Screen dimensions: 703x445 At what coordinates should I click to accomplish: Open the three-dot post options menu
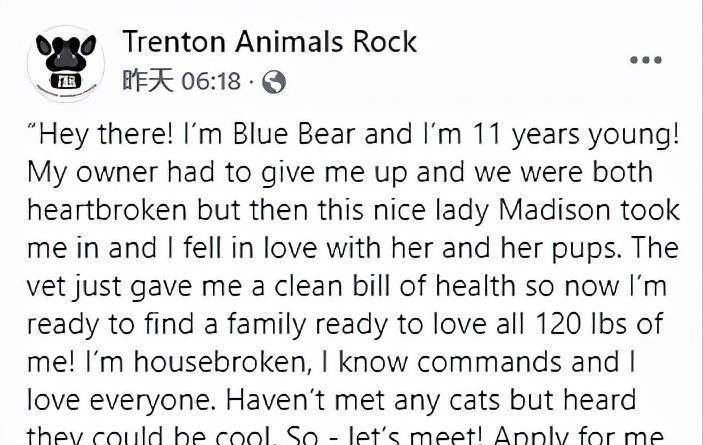(x=646, y=60)
